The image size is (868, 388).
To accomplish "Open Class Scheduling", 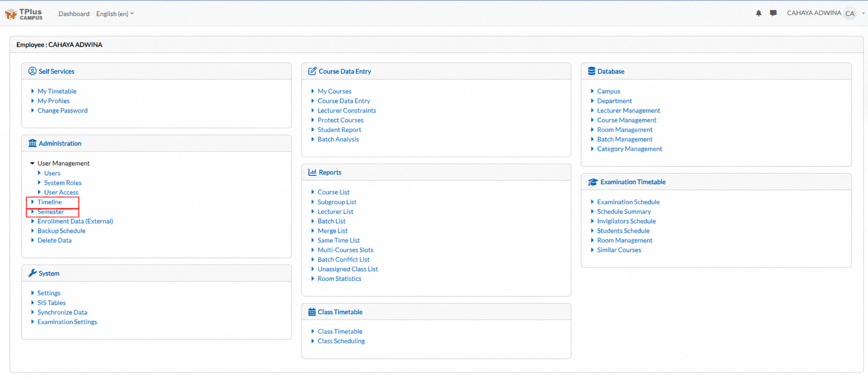I will pyautogui.click(x=341, y=341).
